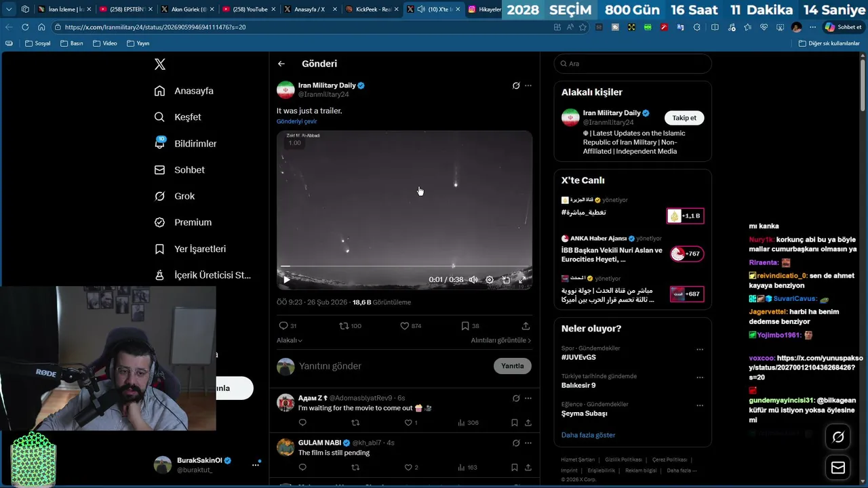Viewport: 868px width, 488px height.
Task: Like the post with 874 likes
Action: [x=410, y=326]
